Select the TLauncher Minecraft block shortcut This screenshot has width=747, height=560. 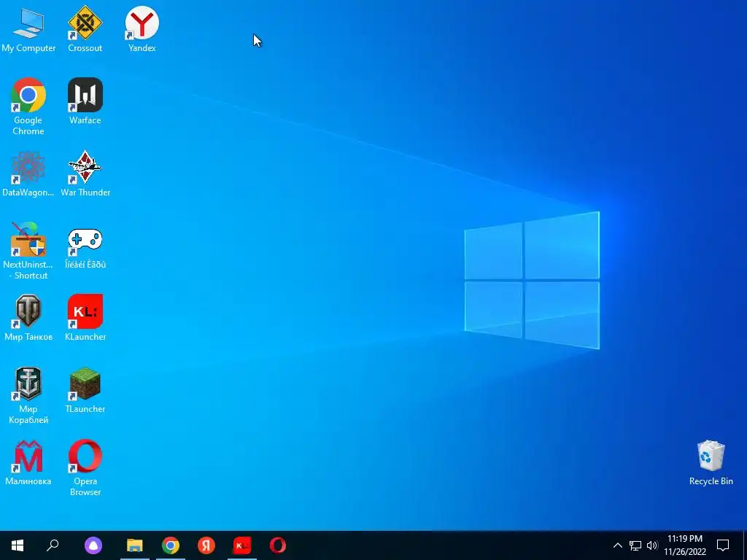click(85, 390)
